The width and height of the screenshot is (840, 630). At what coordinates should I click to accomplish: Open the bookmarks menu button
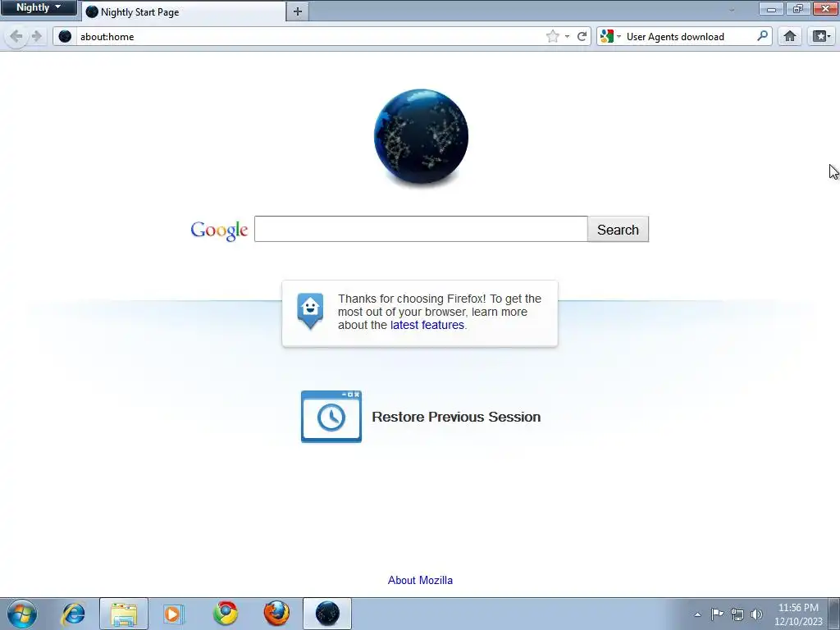pos(821,36)
